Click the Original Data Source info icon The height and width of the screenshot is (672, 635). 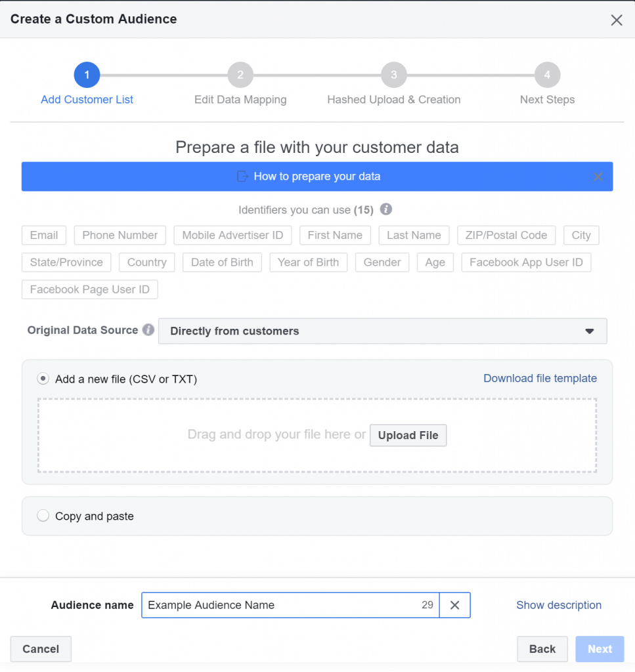coord(148,330)
